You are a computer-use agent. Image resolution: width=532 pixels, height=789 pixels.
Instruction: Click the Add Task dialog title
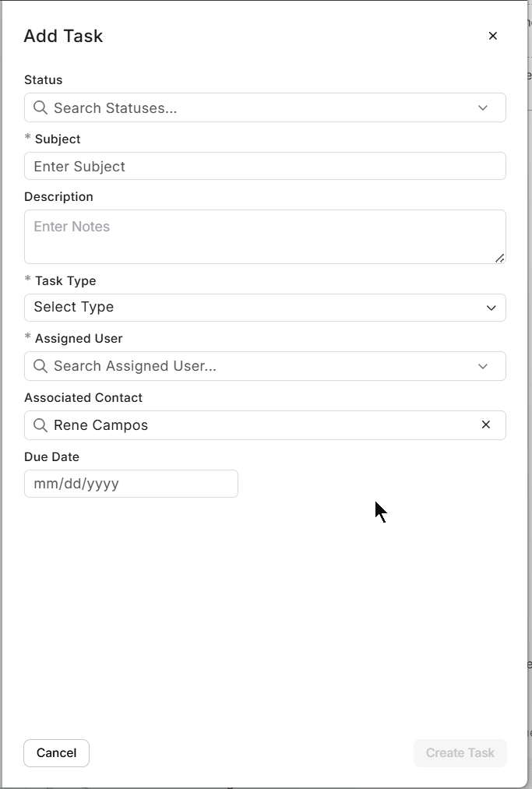click(x=63, y=36)
